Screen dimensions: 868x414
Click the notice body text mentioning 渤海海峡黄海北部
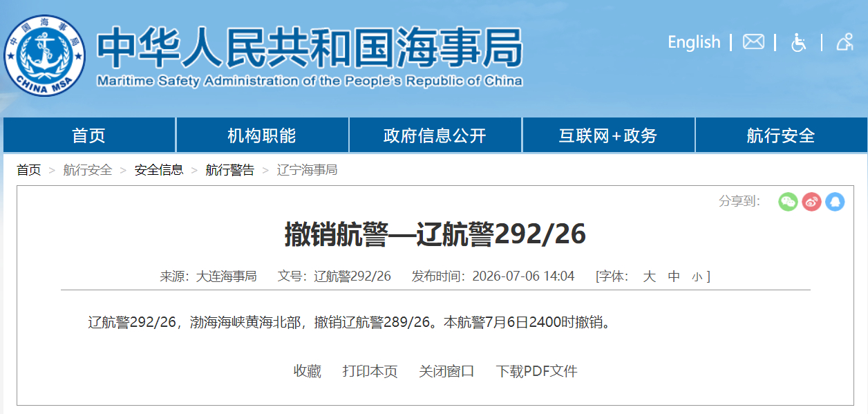(350, 322)
